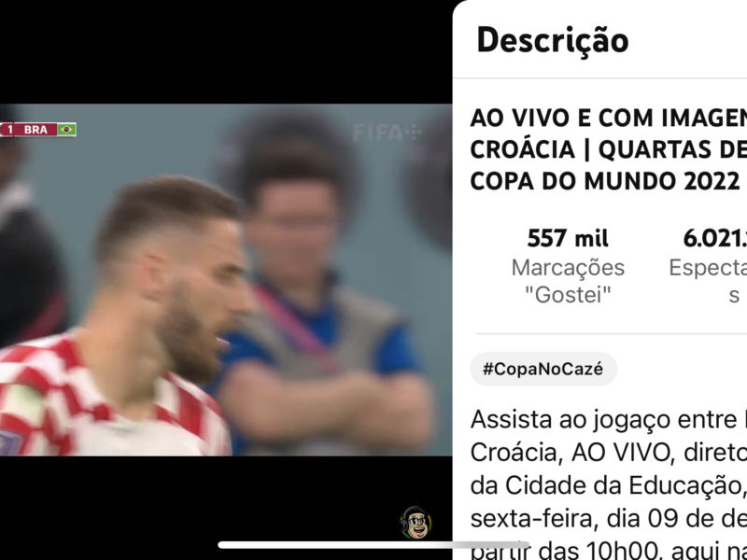This screenshot has width=747, height=560.
Task: Tap the sexta-feira dia 09 text line
Action: click(609, 519)
